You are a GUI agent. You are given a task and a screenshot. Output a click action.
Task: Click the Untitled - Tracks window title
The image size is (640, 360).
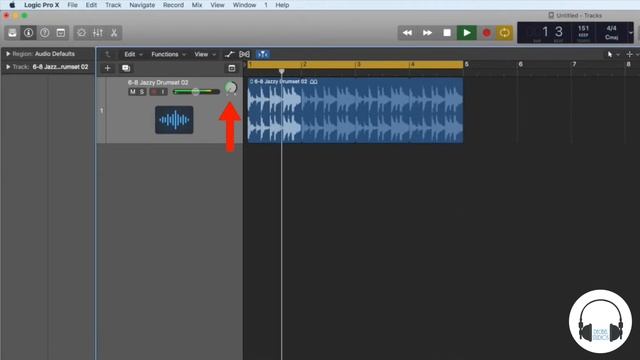point(579,16)
